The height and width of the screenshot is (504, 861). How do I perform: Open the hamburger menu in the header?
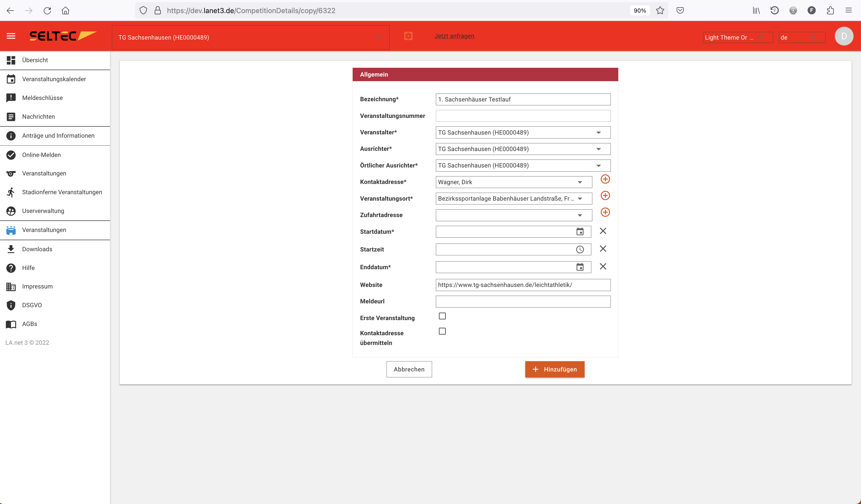click(11, 36)
